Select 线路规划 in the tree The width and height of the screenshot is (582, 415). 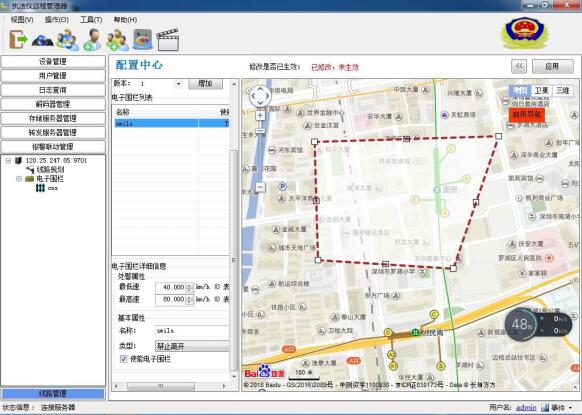[50, 170]
